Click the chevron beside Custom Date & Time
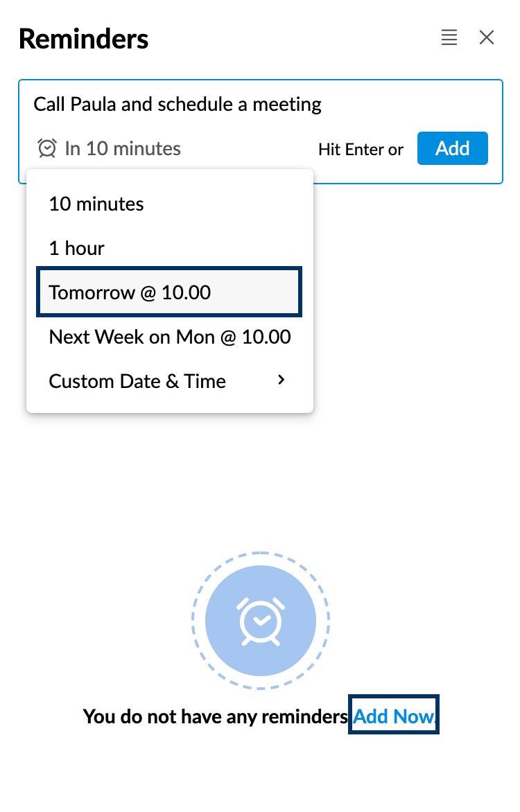Viewport: 520px width, 812px height. (x=281, y=380)
